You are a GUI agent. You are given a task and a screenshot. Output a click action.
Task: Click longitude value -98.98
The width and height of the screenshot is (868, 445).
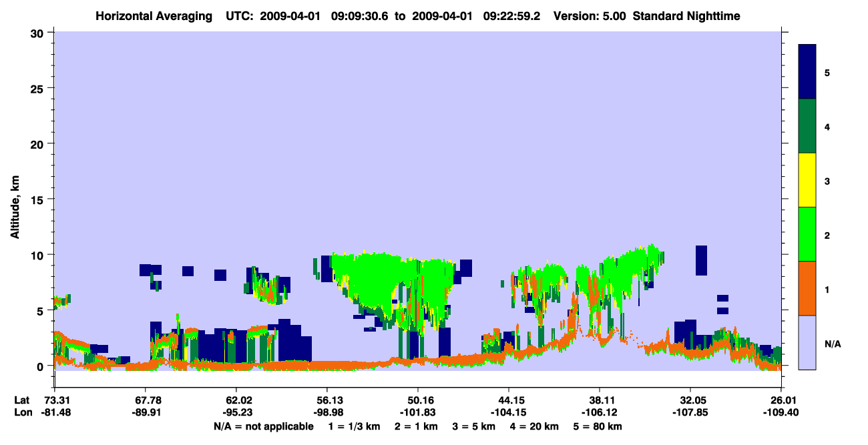click(x=327, y=412)
